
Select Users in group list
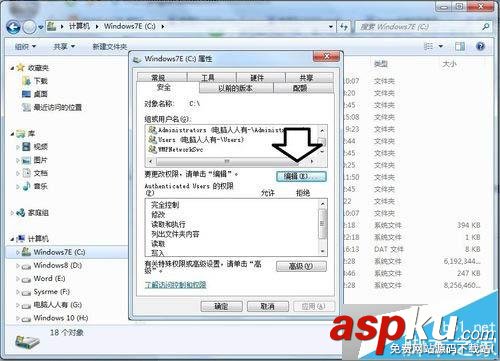click(x=197, y=140)
